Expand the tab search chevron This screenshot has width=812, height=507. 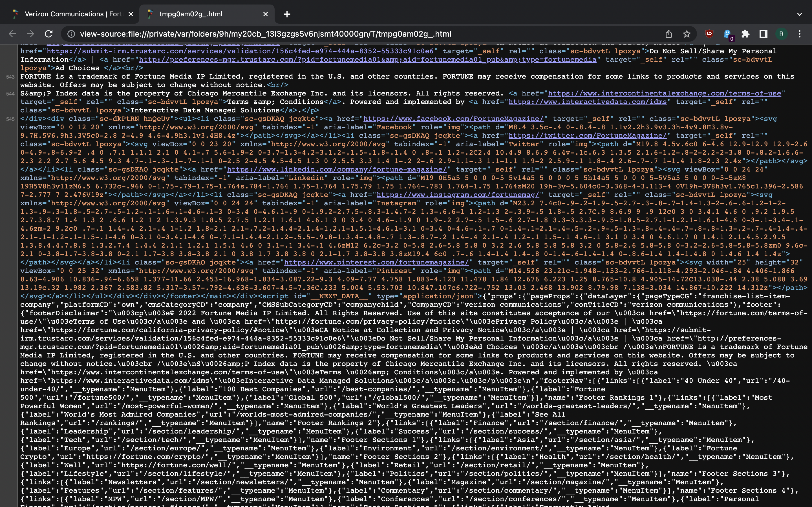coord(799,14)
